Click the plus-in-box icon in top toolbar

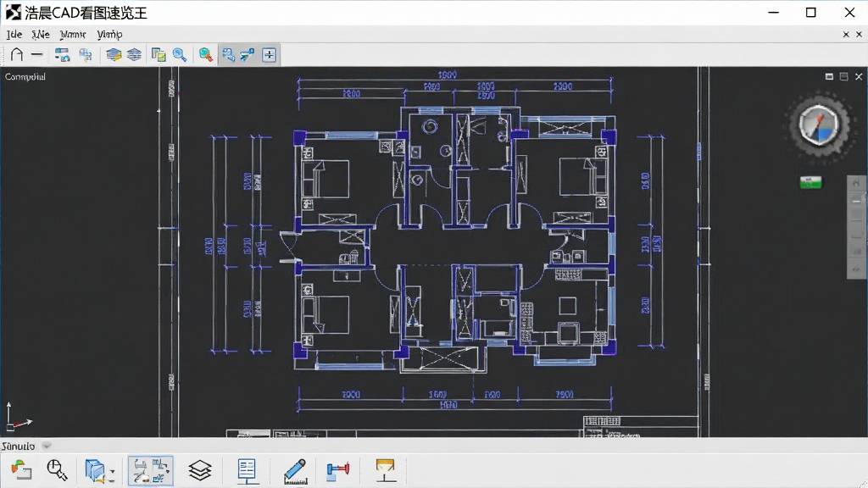tap(269, 54)
